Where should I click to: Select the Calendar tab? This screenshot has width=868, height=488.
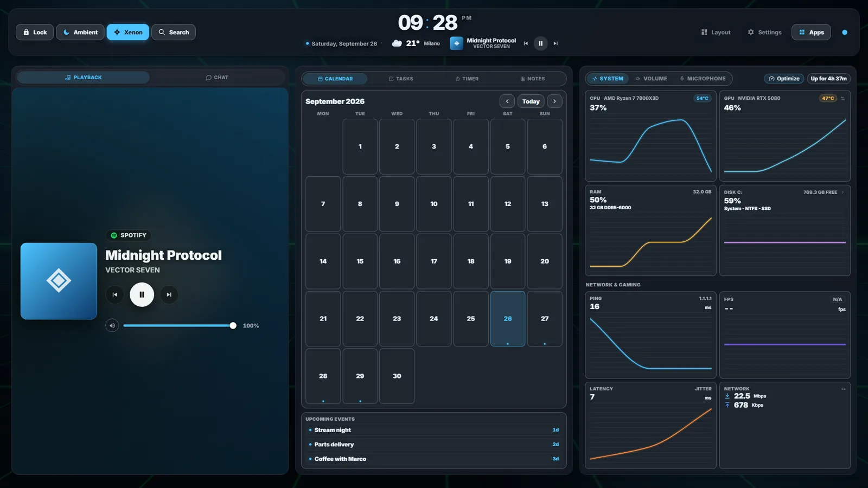pos(335,79)
